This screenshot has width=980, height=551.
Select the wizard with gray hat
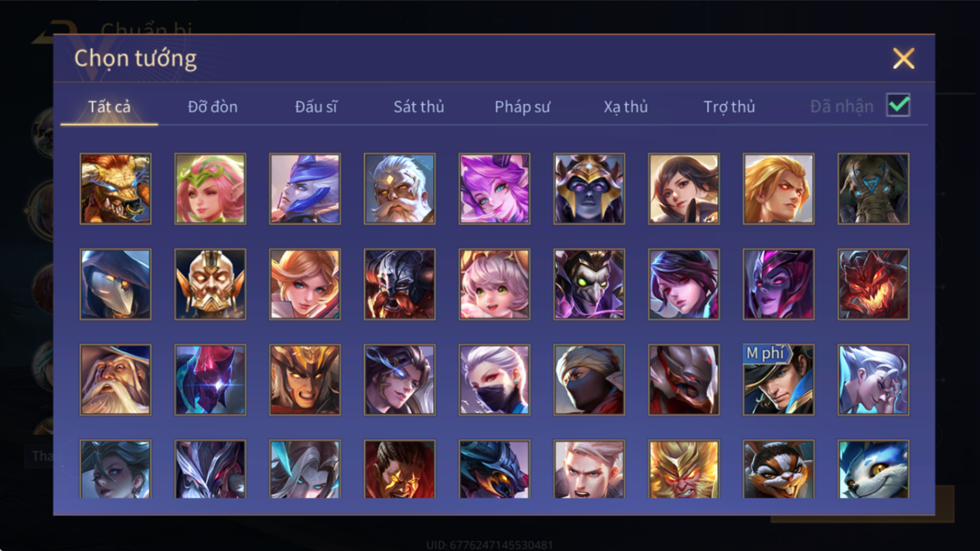tap(115, 380)
